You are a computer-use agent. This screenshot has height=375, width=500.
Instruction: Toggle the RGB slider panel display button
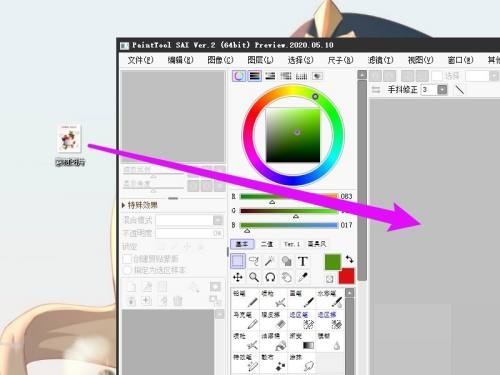coord(254,76)
